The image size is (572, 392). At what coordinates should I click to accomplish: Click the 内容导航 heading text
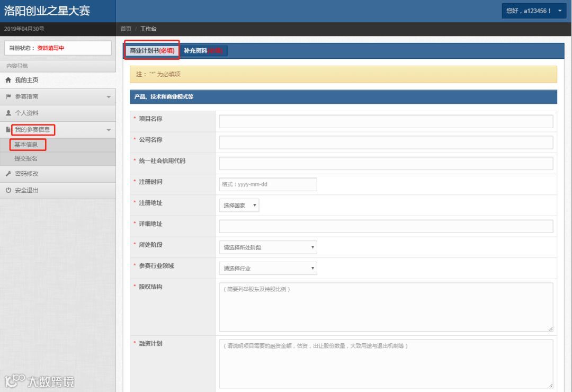click(17, 66)
